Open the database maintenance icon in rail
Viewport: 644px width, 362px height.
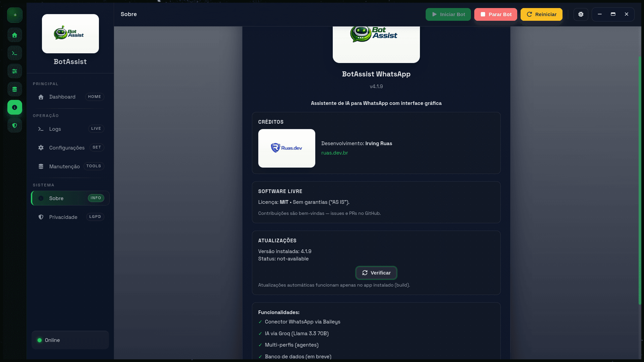click(14, 89)
